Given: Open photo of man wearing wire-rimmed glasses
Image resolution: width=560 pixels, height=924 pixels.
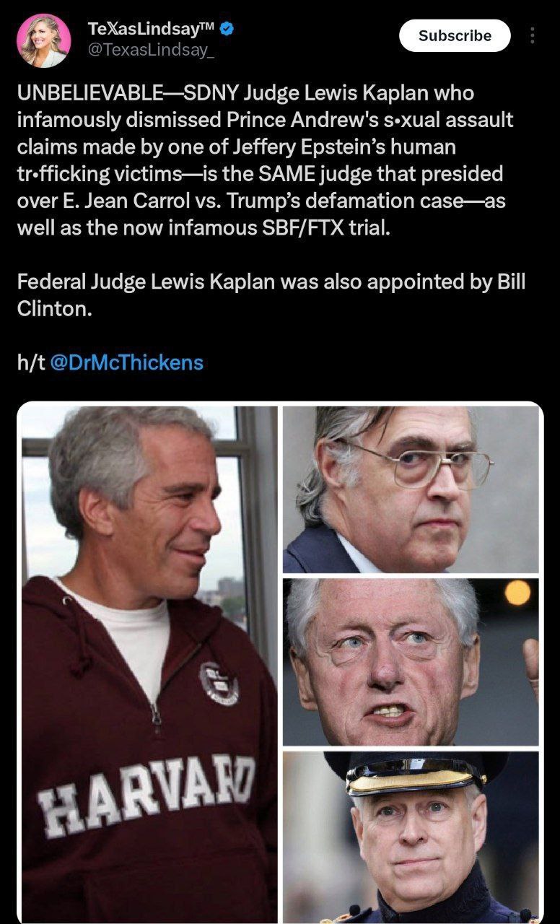Looking at the screenshot, I should click(x=411, y=489).
